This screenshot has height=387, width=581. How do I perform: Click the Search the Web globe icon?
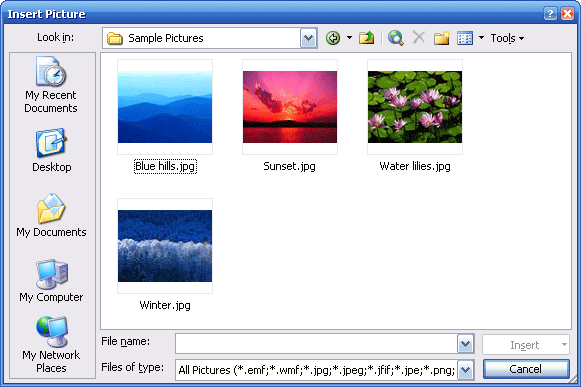click(396, 38)
